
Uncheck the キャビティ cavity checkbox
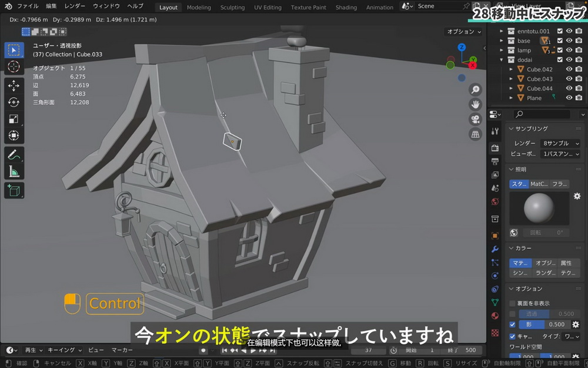click(512, 336)
